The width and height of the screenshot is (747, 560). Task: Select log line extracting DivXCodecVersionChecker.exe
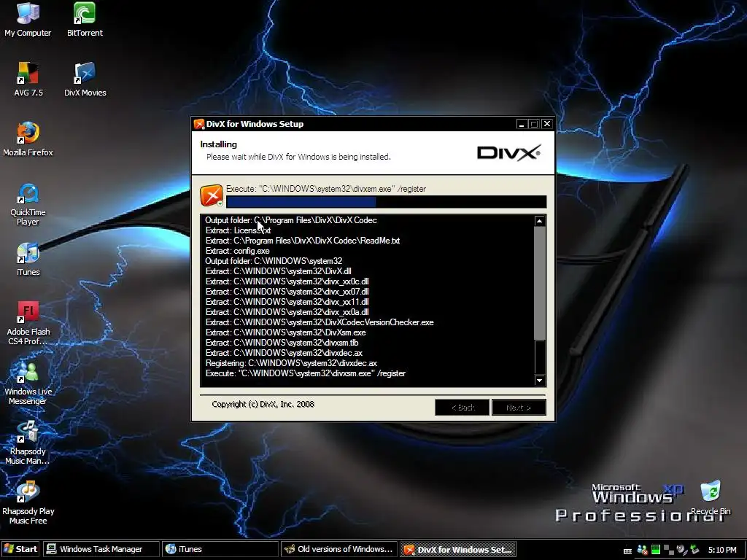320,322
